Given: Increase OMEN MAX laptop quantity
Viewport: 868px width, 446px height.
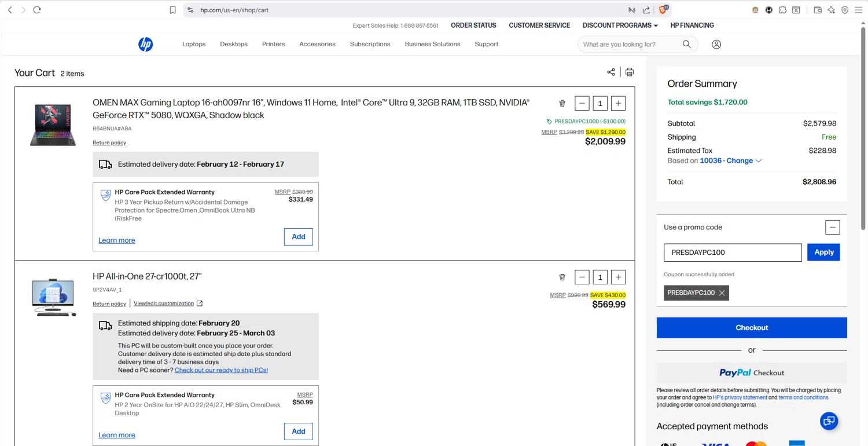Looking at the screenshot, I should 618,103.
